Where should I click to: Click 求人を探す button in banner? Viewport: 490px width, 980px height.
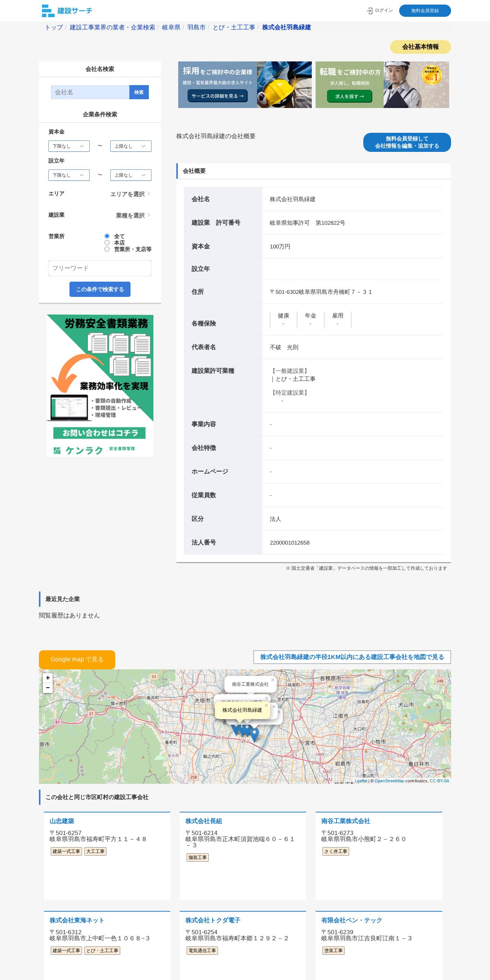click(x=349, y=97)
